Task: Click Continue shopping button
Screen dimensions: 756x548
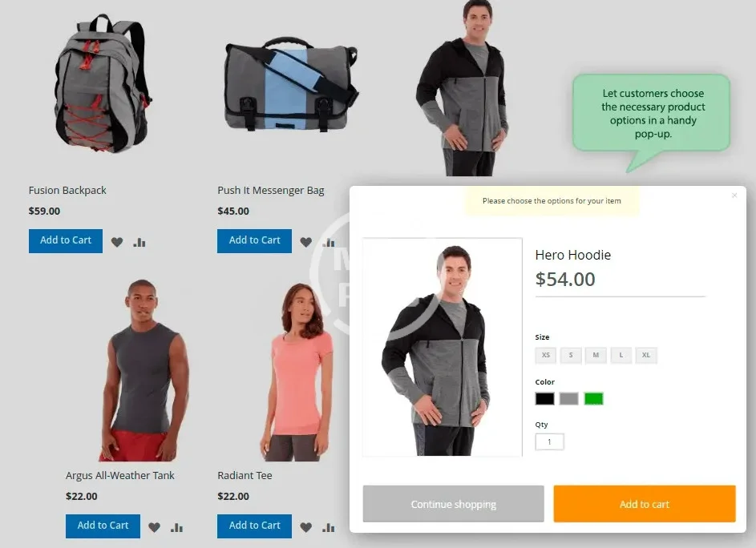Action: tap(453, 504)
